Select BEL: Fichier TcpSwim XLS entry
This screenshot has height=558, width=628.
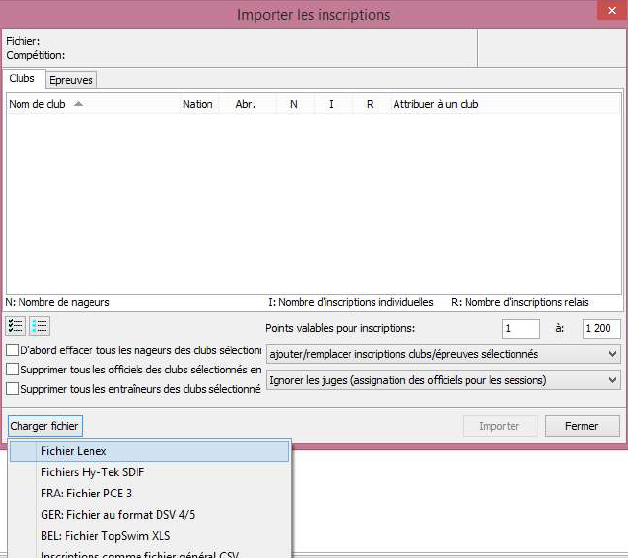[105, 536]
